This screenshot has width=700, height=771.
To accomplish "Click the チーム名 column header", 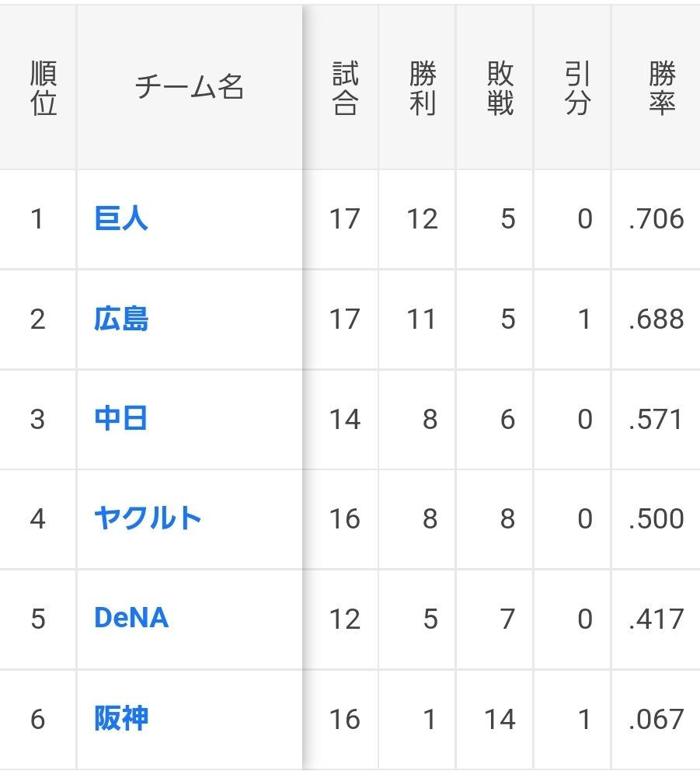I will pyautogui.click(x=190, y=87).
